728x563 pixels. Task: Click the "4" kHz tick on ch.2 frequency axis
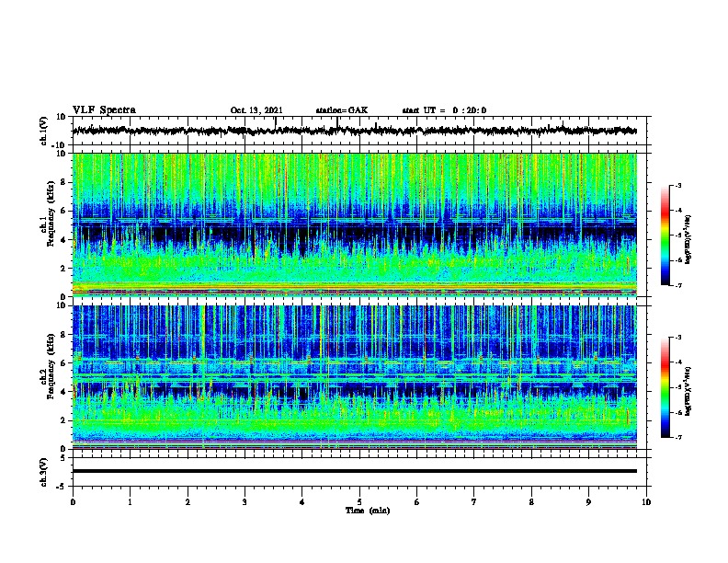point(63,392)
